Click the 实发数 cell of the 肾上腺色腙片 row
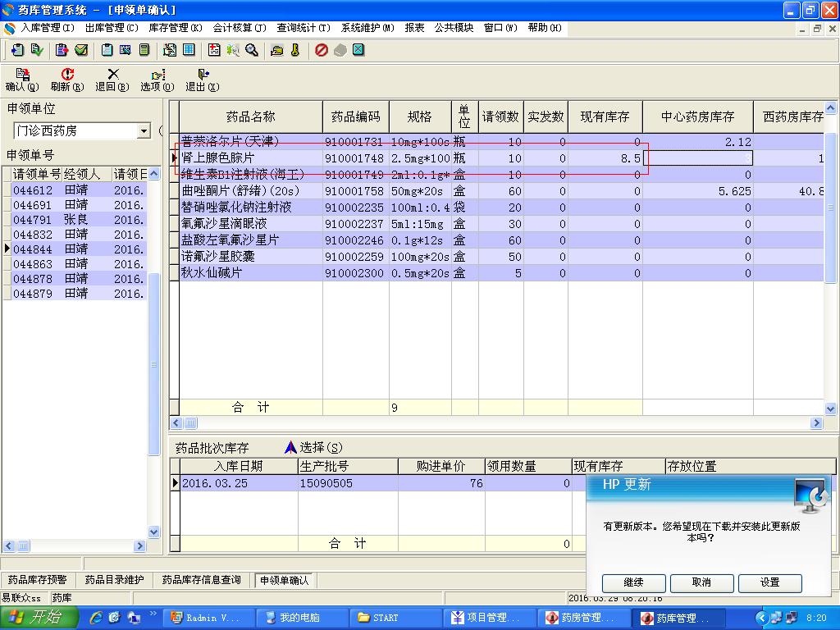The width and height of the screenshot is (840, 630). 546,158
